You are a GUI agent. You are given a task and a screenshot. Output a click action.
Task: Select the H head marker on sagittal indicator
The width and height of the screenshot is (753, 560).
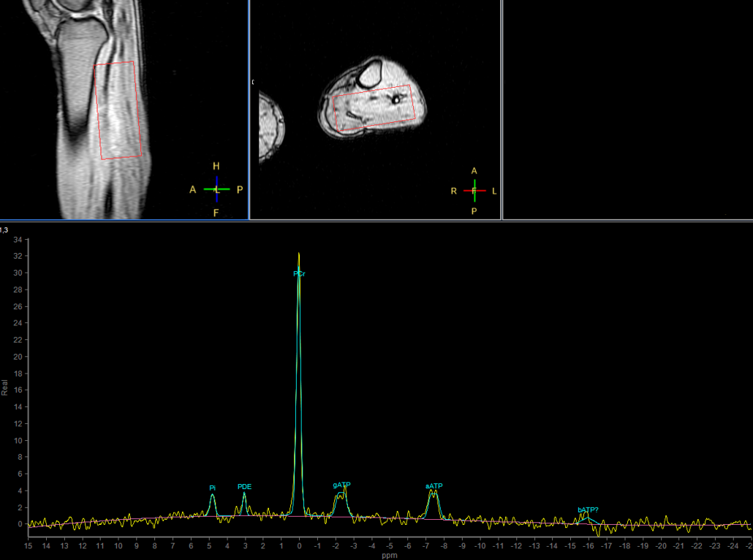tap(216, 166)
